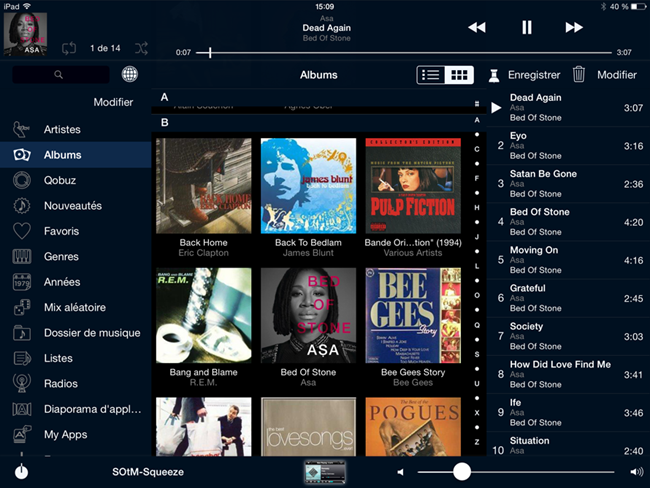Jump to letter Z in the index

(477, 442)
